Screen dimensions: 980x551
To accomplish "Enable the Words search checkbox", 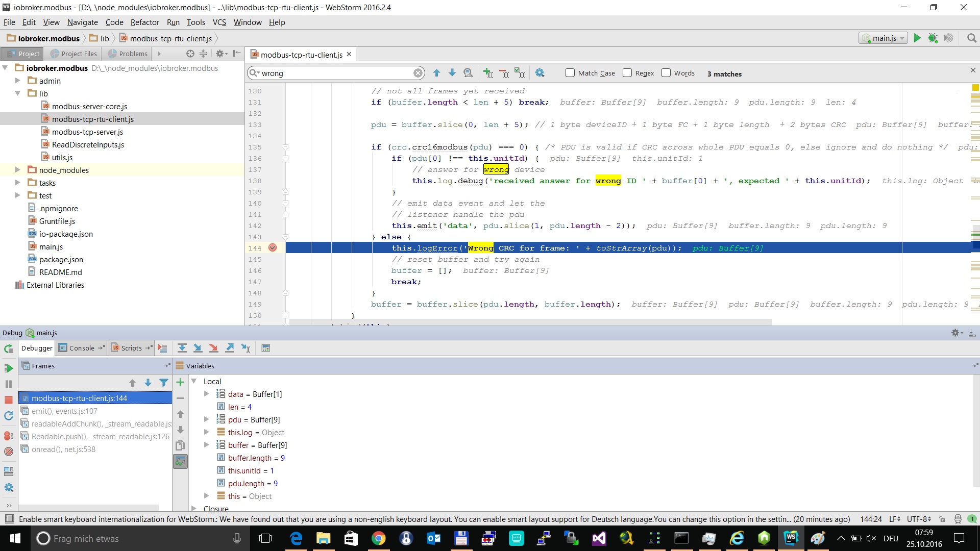I will tap(667, 73).
